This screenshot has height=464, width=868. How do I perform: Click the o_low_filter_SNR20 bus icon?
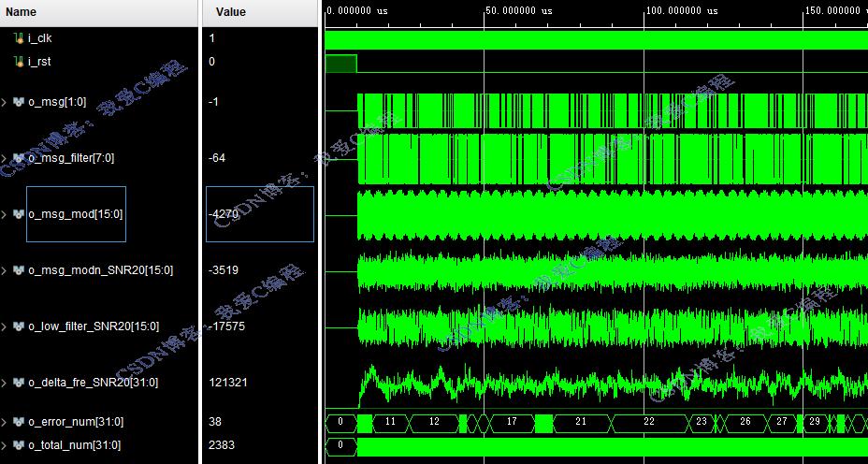click(x=19, y=326)
